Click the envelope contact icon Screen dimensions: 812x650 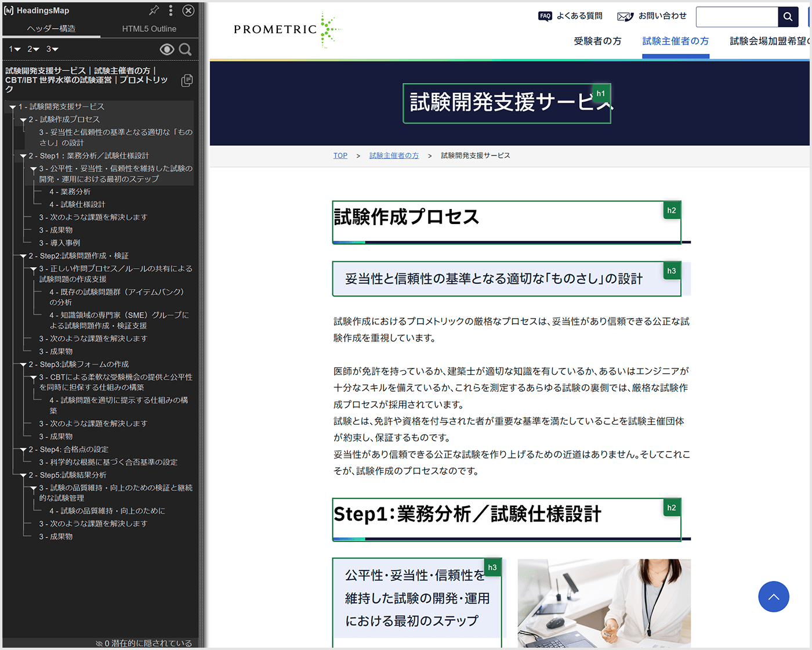click(625, 16)
